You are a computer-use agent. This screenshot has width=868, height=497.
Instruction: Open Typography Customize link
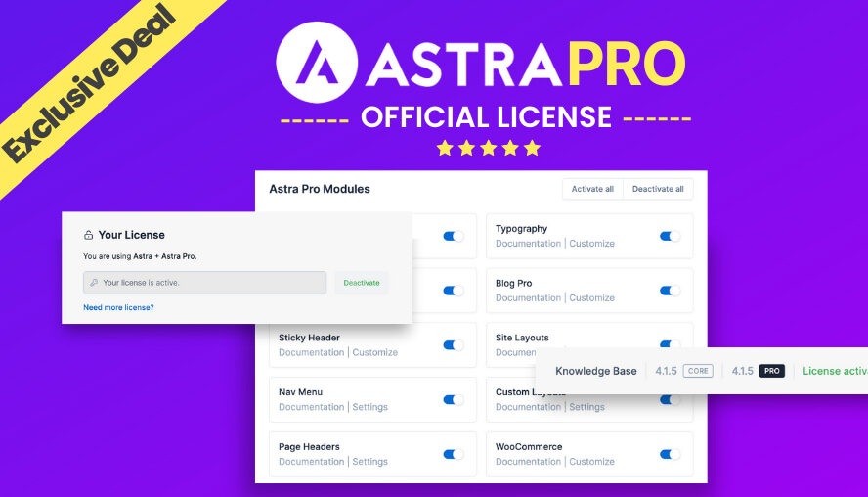pyautogui.click(x=591, y=244)
